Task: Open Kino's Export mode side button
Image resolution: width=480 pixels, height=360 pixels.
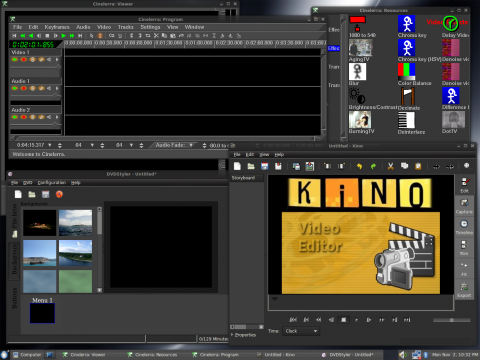Action: tap(464, 290)
